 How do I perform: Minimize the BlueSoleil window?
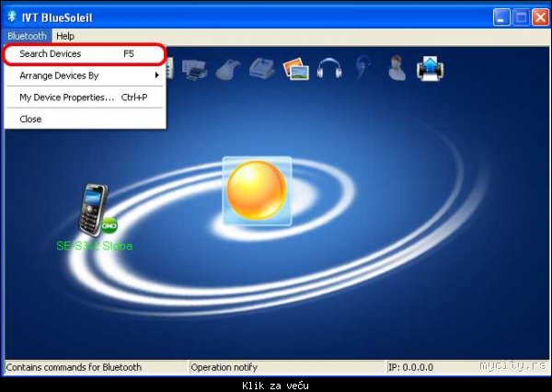(501, 17)
